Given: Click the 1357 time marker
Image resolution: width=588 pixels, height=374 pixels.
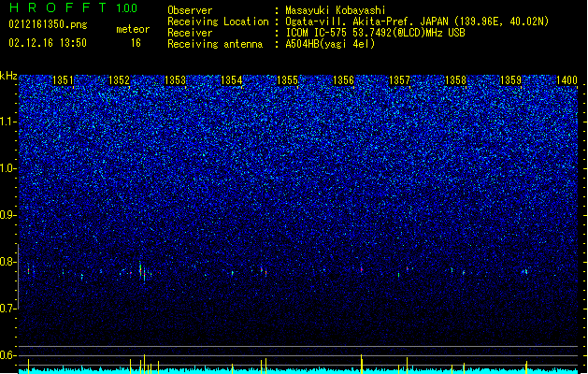Looking at the screenshot, I should click(x=400, y=80).
